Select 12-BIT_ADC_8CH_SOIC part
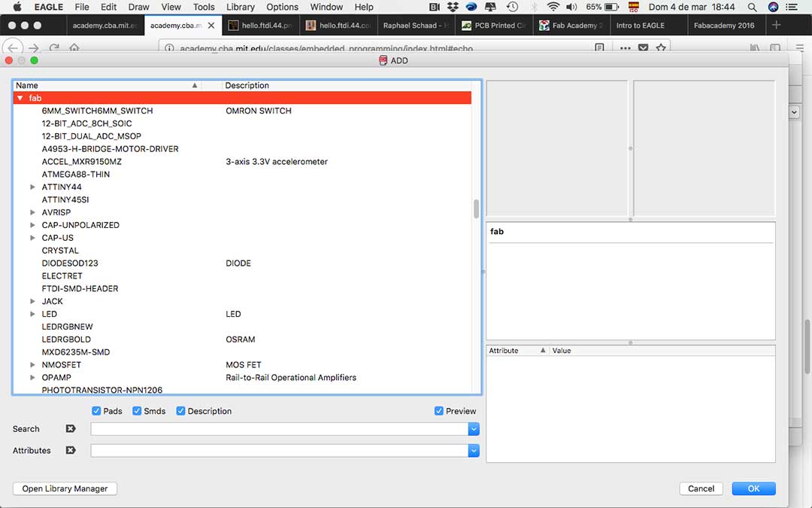812x508 pixels. [87, 123]
